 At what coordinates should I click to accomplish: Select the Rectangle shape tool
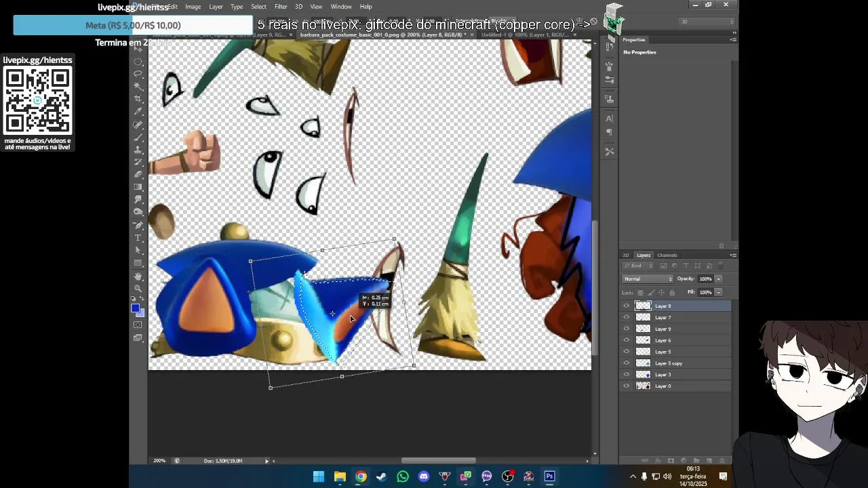coord(138,263)
